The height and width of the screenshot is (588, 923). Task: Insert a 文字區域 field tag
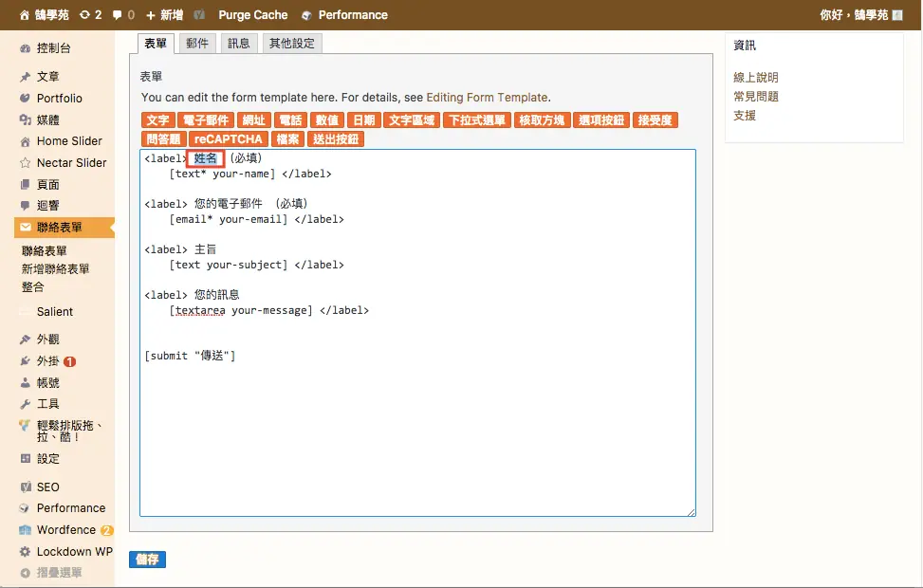(412, 120)
